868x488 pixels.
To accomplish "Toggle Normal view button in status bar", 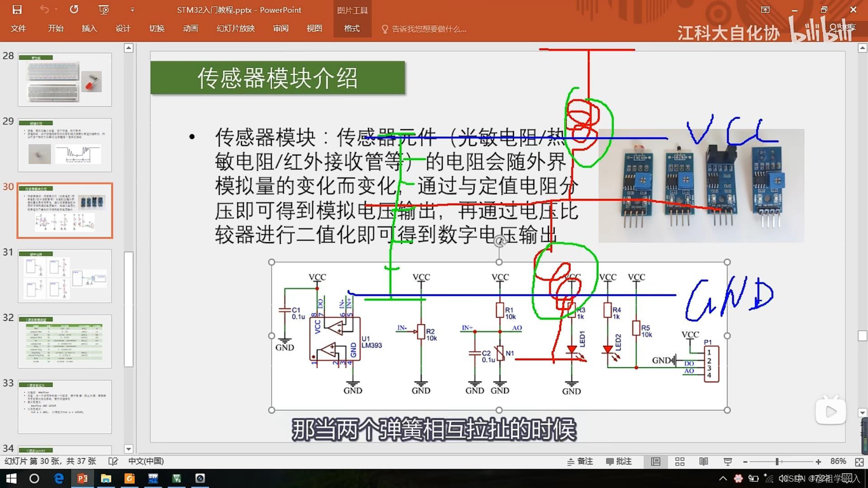I will [656, 461].
